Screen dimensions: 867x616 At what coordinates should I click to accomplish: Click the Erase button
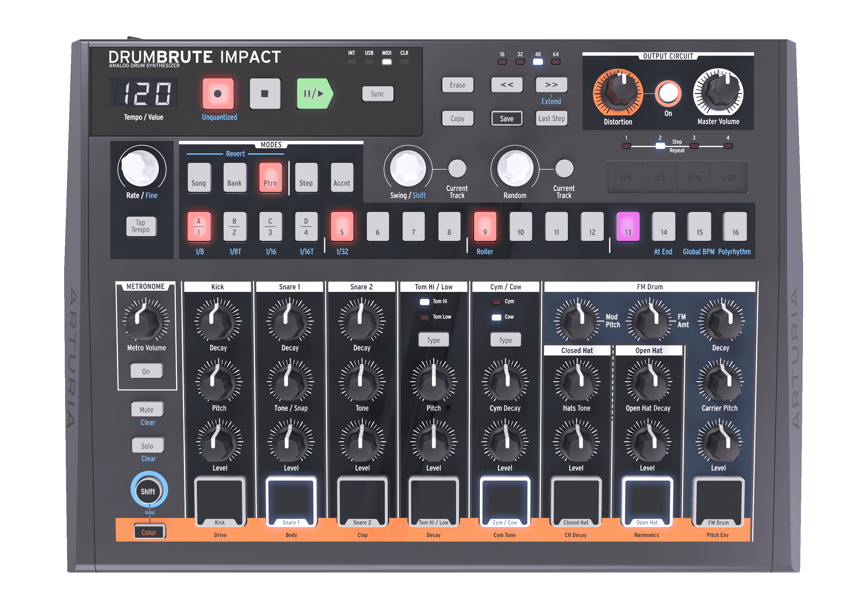point(457,85)
